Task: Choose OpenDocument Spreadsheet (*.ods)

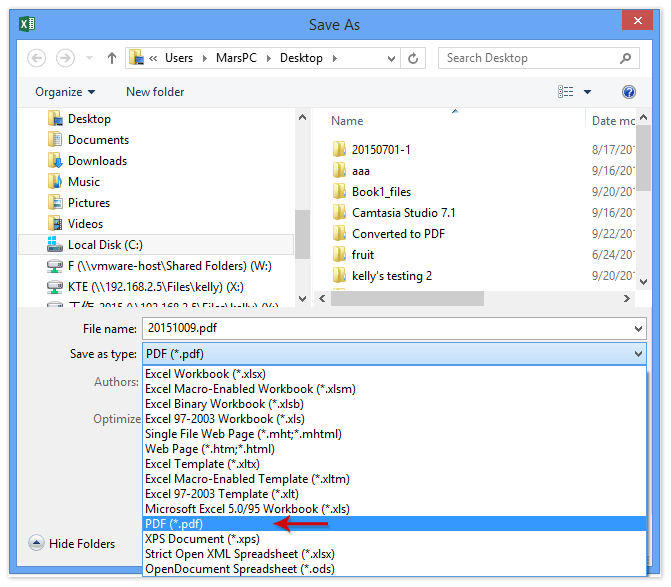Action: pos(394,569)
